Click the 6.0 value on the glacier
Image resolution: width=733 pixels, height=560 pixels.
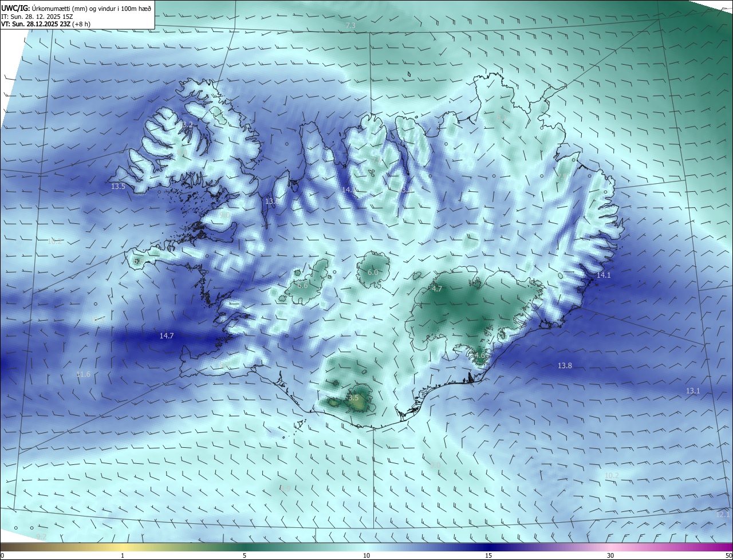373,273
